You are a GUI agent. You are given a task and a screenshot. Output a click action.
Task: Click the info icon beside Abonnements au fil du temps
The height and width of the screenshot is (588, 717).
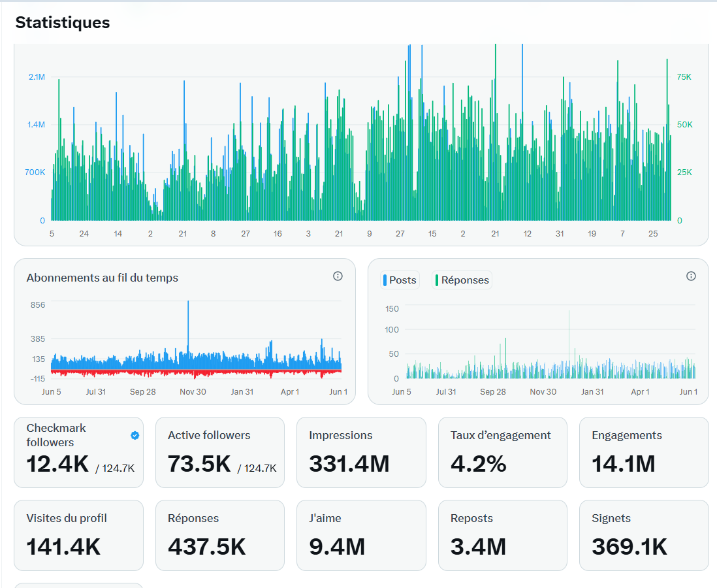point(338,276)
